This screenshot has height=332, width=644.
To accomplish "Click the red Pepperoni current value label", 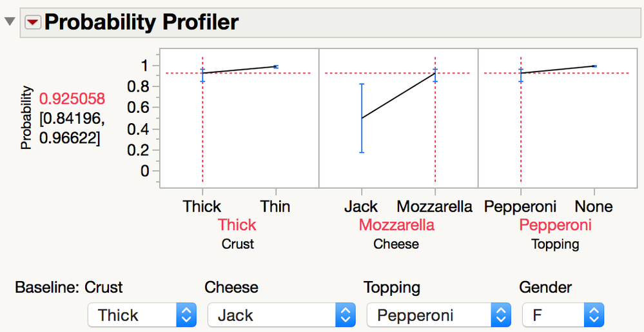I will 555,225.
